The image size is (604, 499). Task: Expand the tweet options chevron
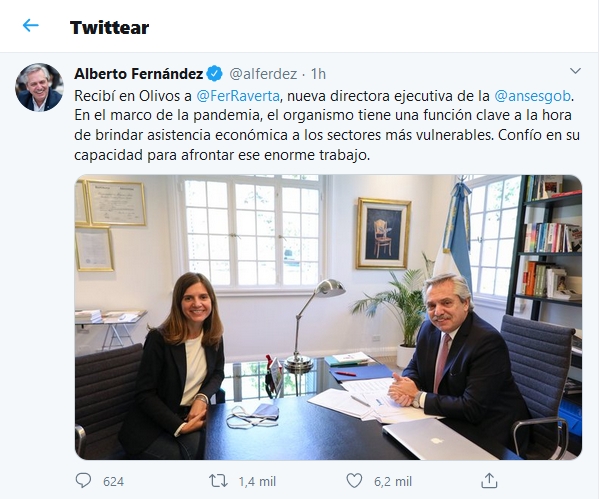pyautogui.click(x=575, y=71)
